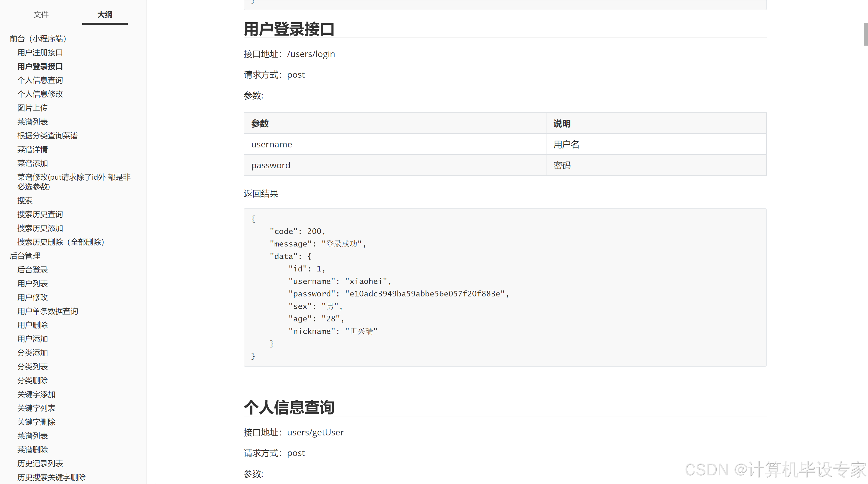
Task: Jump to 前台（小程序端） outline section
Action: pos(38,39)
